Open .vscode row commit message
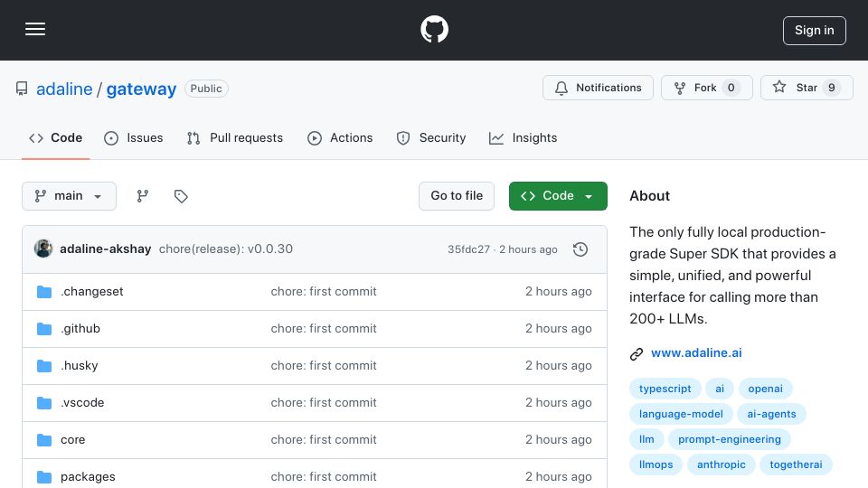Screen dimensions: 868x488 (x=324, y=403)
